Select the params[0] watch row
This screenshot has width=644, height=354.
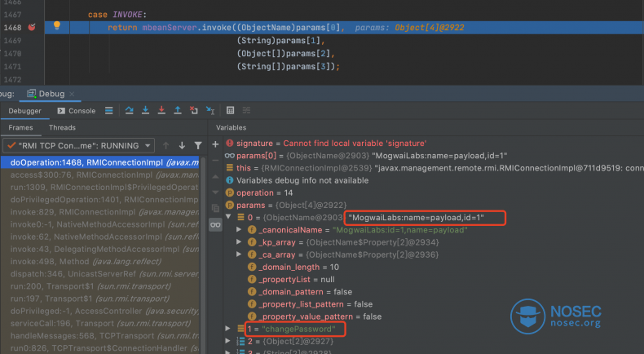[434, 156]
